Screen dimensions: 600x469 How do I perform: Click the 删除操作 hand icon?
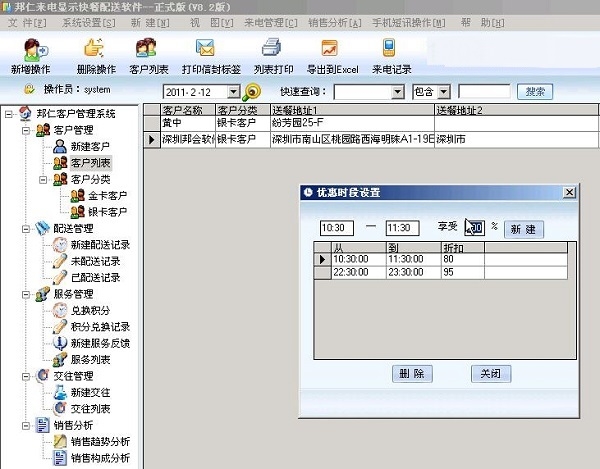[x=94, y=48]
